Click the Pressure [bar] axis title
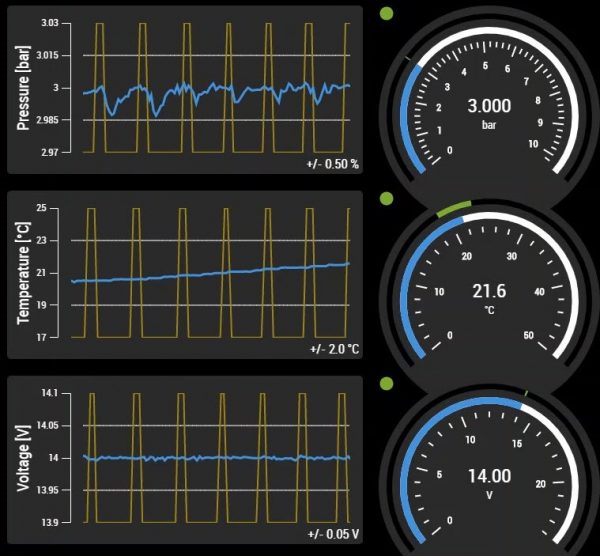Screen dimensions: 600x556 [x=23, y=88]
